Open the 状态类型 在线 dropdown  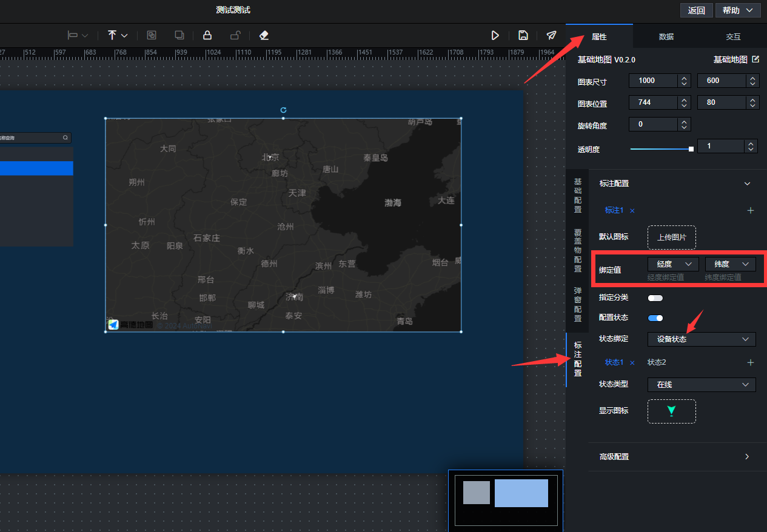coord(702,385)
